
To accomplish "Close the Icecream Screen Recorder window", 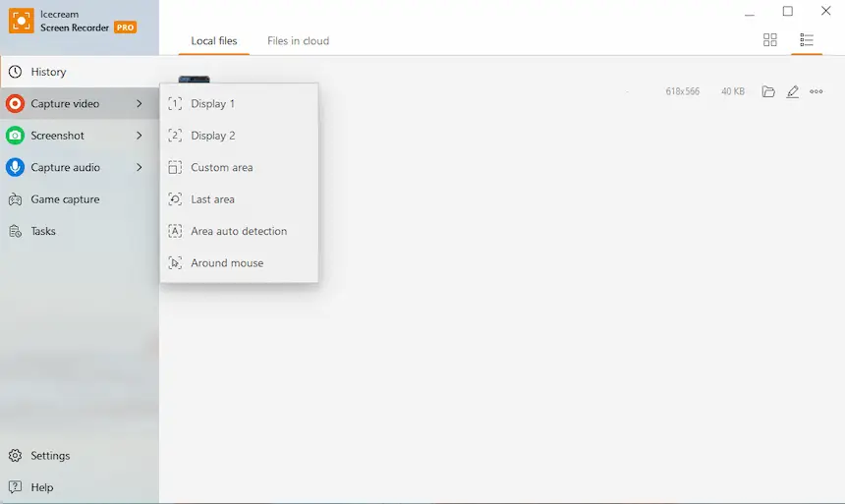I will pyautogui.click(x=825, y=11).
